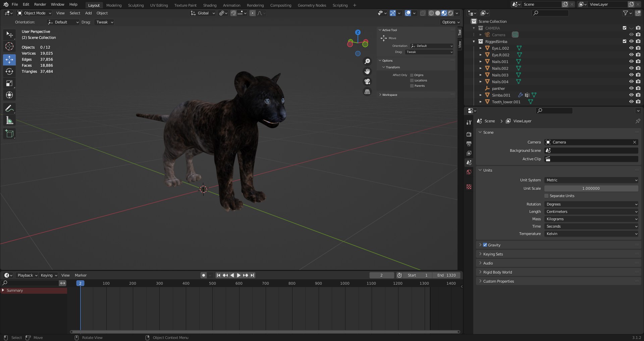
Task: Select the Cursor tool in toolbar
Action: point(9,46)
